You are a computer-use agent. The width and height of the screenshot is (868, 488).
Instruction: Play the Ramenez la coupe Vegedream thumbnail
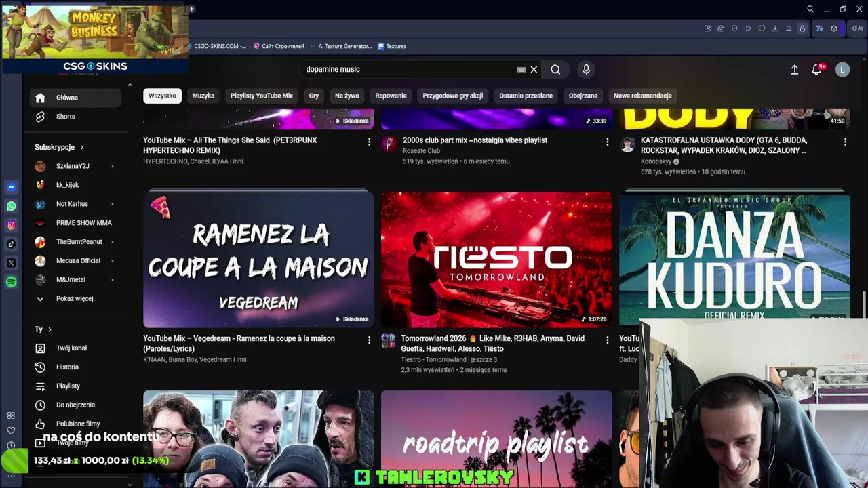click(258, 259)
